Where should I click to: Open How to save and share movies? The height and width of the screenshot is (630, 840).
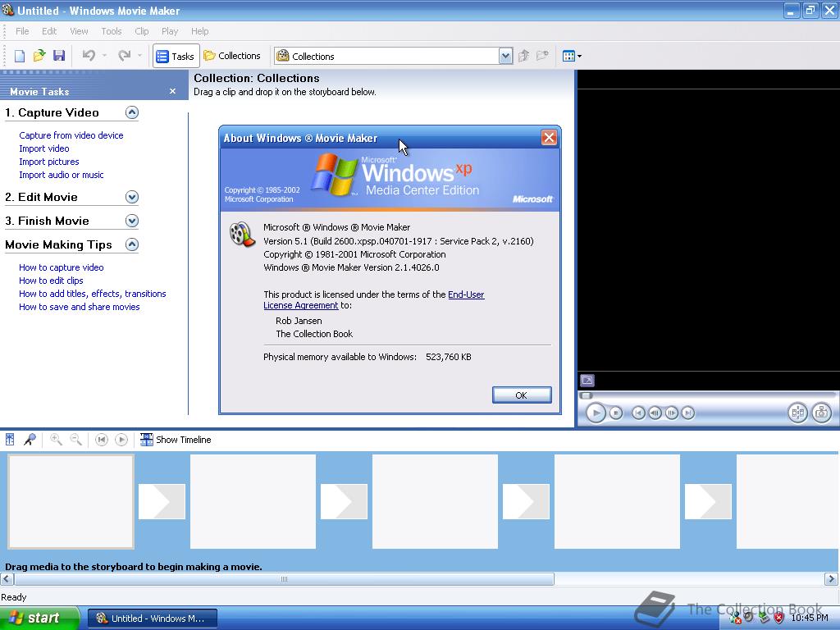tap(80, 307)
